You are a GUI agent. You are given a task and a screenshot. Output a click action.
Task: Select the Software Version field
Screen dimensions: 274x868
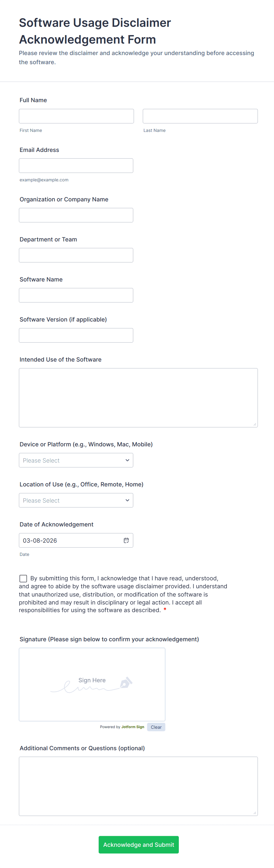coord(76,335)
